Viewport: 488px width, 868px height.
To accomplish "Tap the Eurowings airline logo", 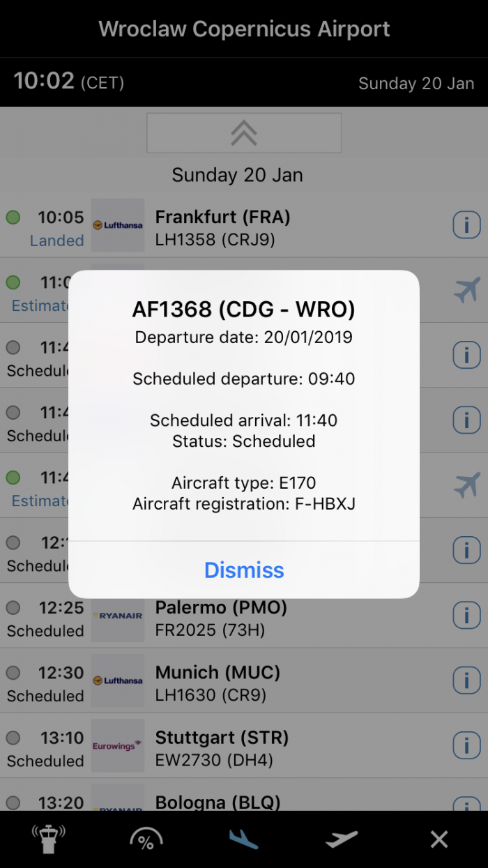I will coord(118,745).
